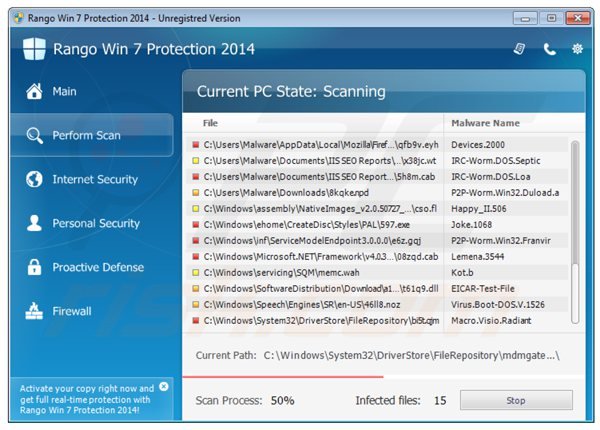Viewport: 600px width, 430px height.
Task: Click red threat icon for 08zqd.cab
Action: pos(196,257)
